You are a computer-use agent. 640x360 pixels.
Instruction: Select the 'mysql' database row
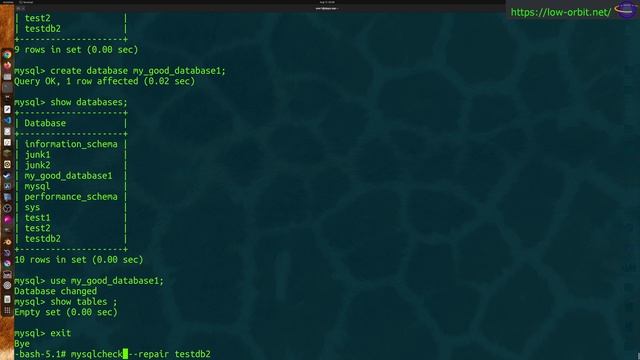[71, 187]
